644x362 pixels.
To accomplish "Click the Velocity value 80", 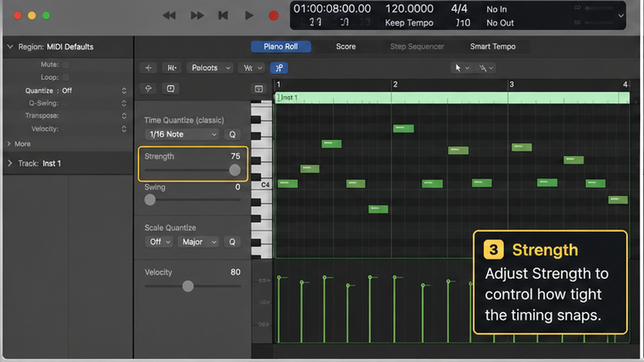I will pos(235,272).
